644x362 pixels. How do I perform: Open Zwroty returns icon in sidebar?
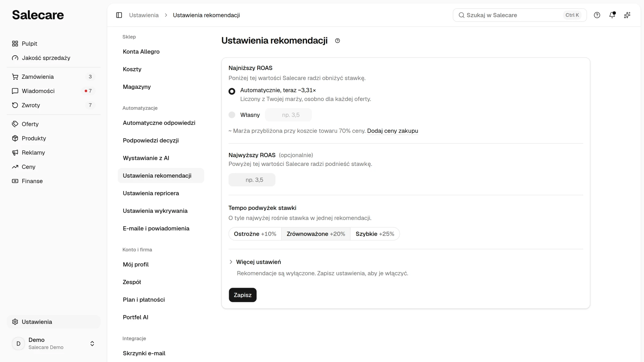tap(15, 105)
